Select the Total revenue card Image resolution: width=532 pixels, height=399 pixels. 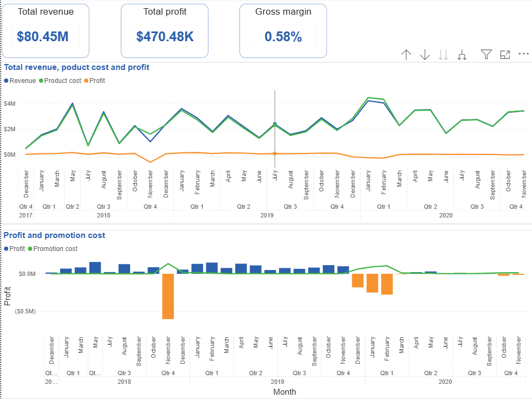tap(46, 31)
